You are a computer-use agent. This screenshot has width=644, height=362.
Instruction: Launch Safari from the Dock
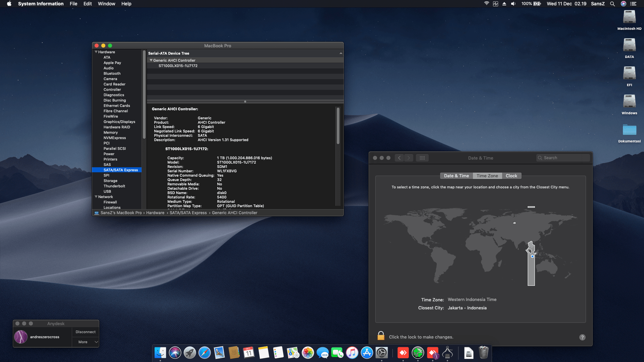[x=205, y=353]
